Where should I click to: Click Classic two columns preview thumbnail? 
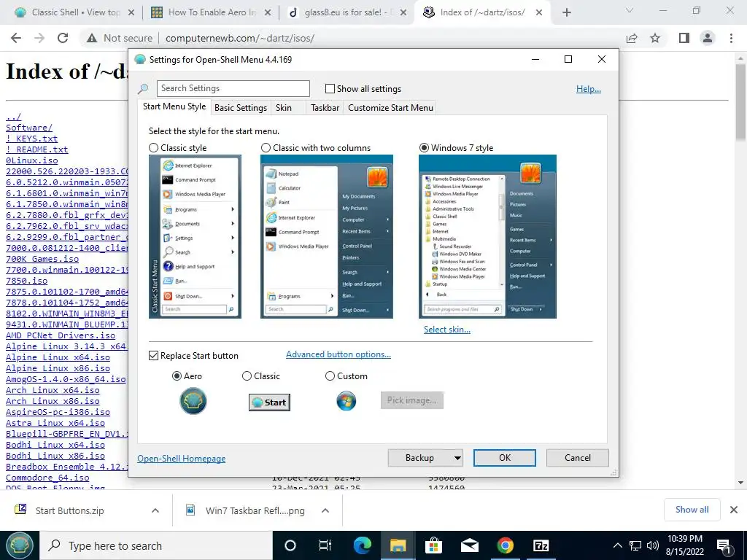(327, 237)
